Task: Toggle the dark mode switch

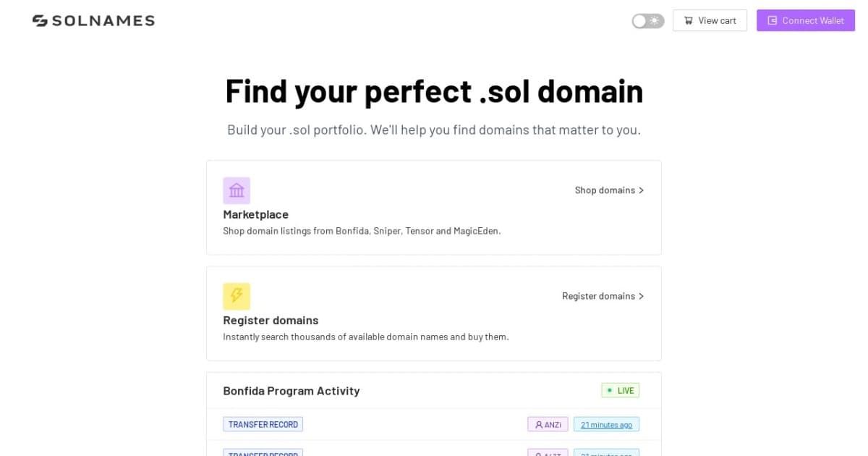Action: click(x=647, y=21)
